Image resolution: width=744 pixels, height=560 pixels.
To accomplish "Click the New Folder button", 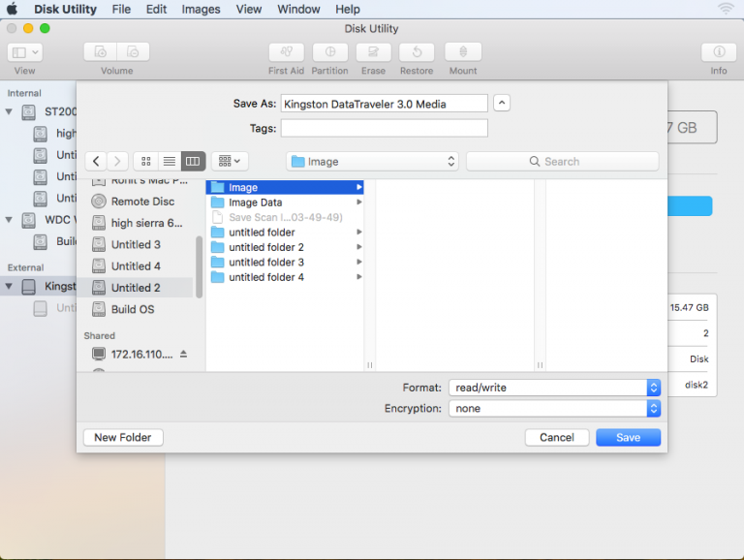I will click(123, 438).
